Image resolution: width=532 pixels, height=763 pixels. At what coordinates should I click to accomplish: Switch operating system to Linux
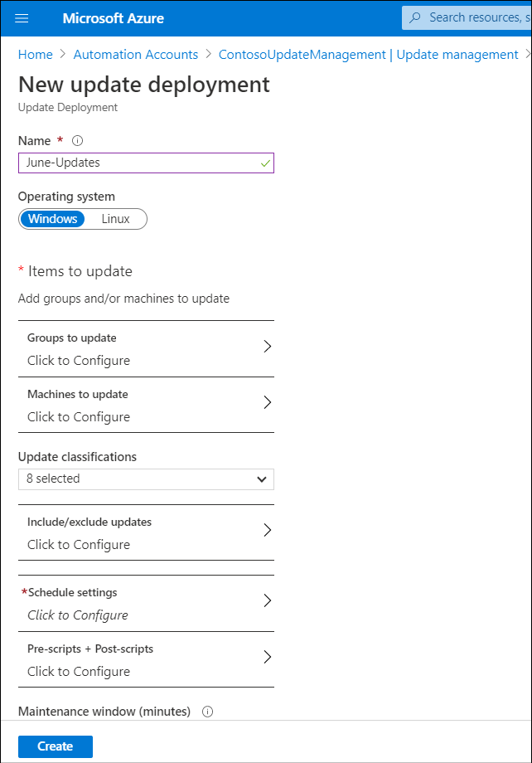pos(115,219)
